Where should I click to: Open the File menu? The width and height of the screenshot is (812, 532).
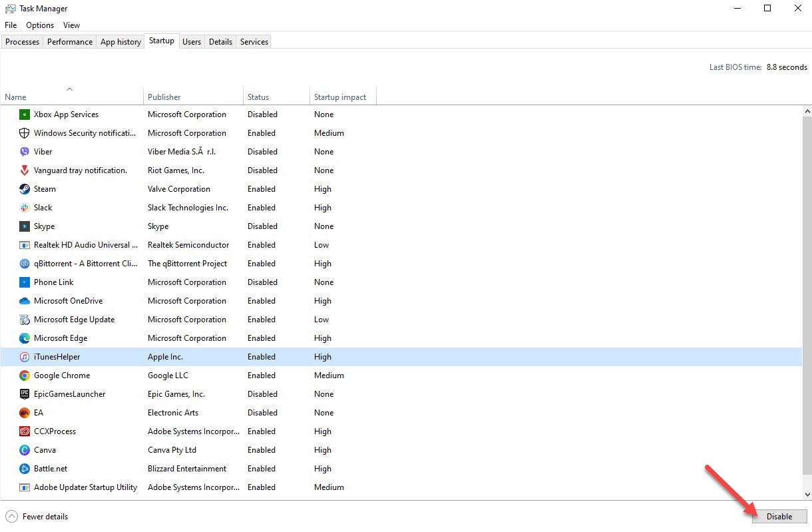11,25
